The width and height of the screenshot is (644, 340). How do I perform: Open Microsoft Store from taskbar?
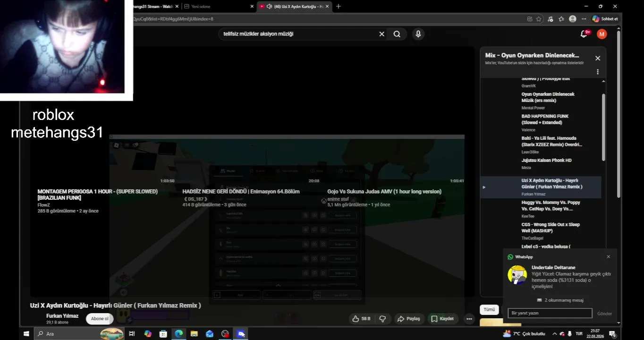pyautogui.click(x=163, y=334)
